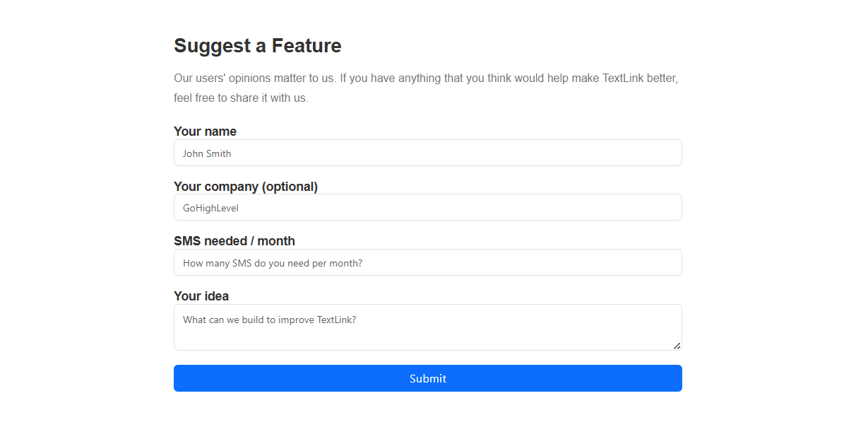
Task: Click the "Your company (optional)" label
Action: pyautogui.click(x=245, y=187)
